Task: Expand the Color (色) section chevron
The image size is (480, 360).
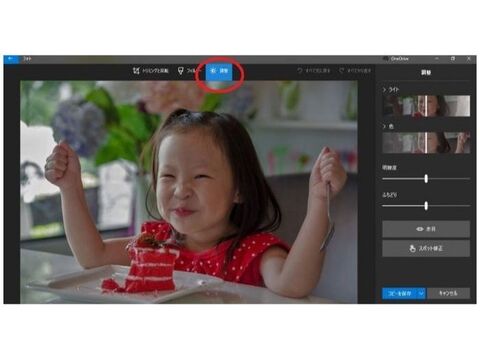Action: click(384, 126)
